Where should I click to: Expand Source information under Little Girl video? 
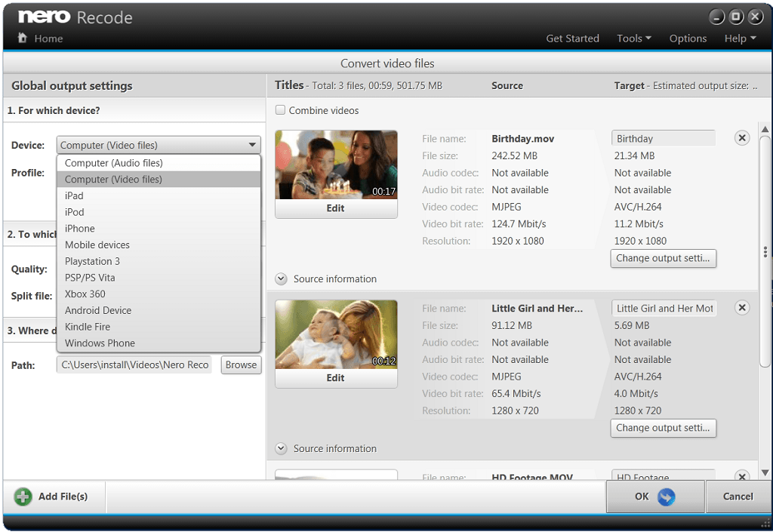282,449
